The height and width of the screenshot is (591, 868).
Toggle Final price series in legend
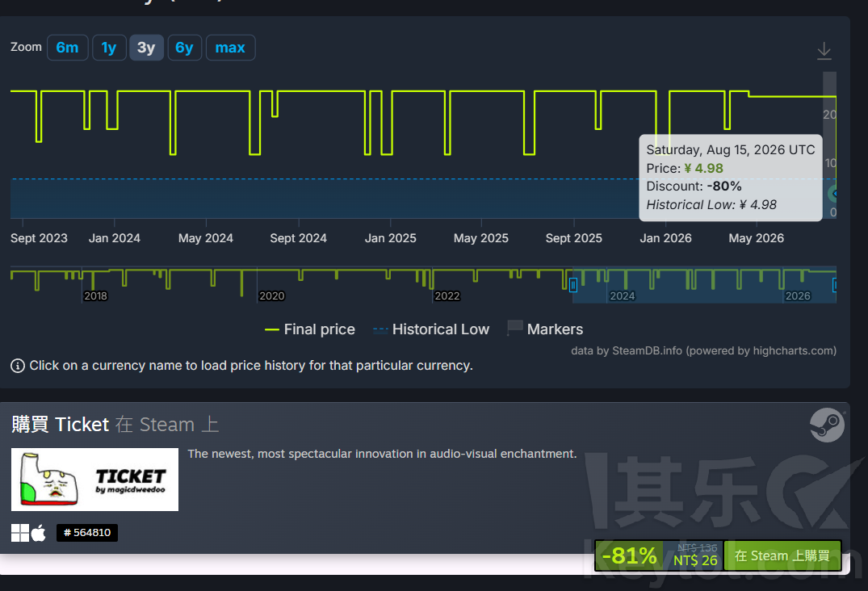[x=310, y=329]
